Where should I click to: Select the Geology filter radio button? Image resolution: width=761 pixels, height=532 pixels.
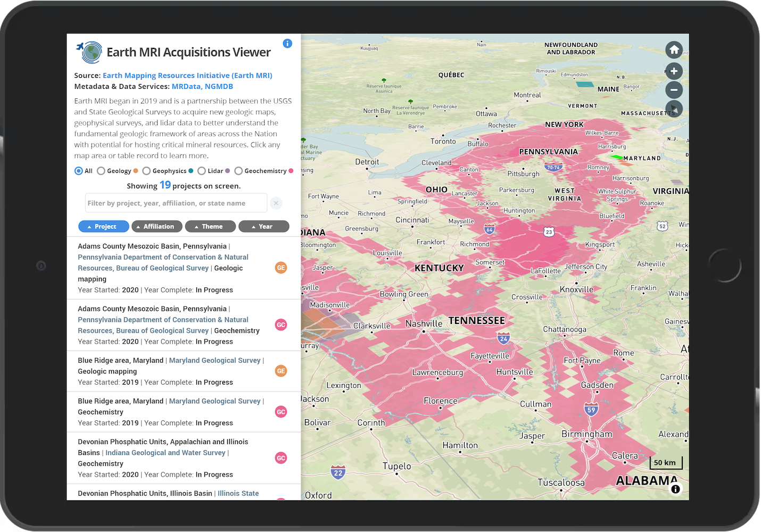(x=101, y=171)
